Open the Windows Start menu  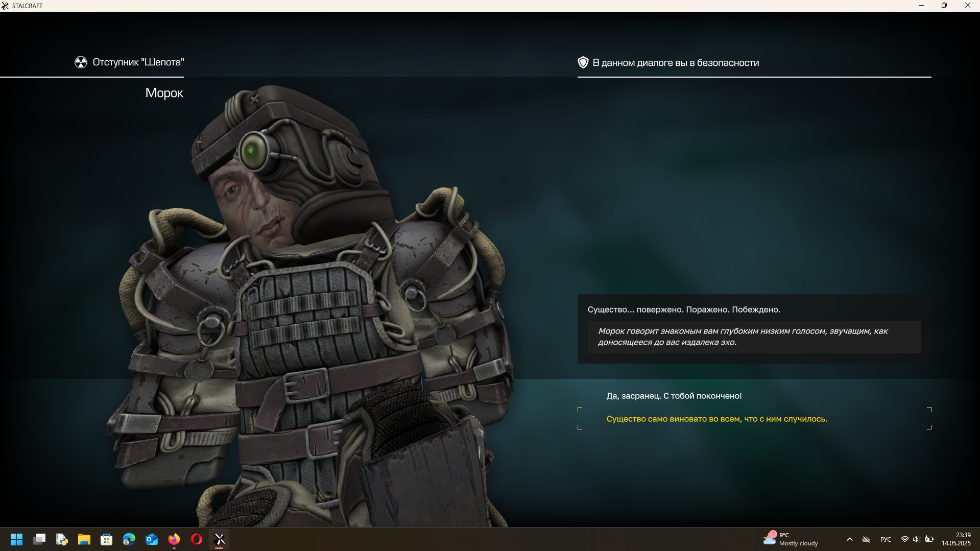coord(16,539)
